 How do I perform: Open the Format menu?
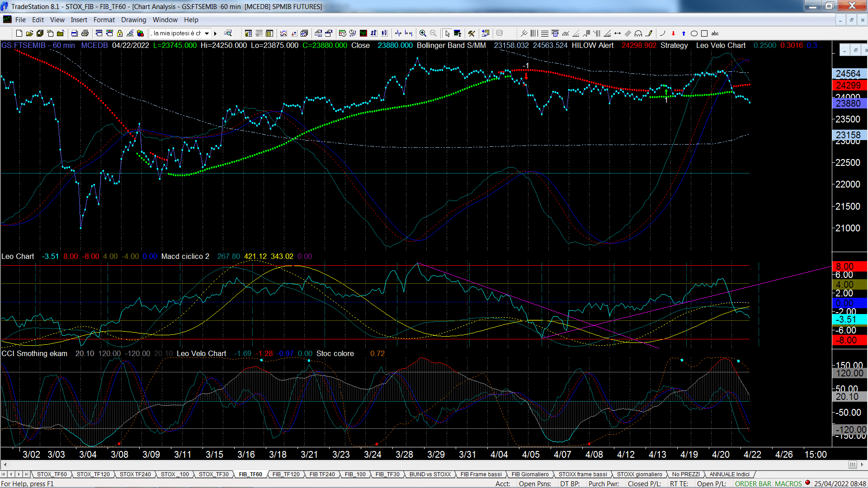tap(104, 20)
